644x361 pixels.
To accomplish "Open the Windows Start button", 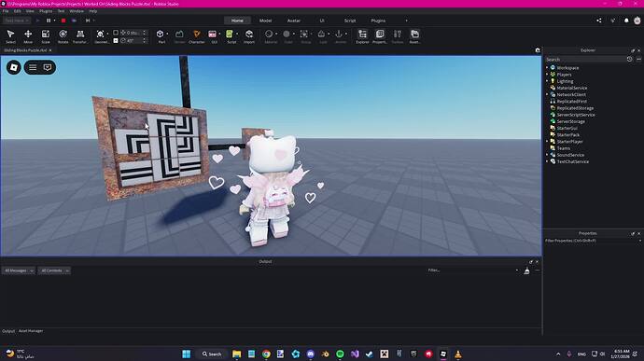I will (x=187, y=354).
